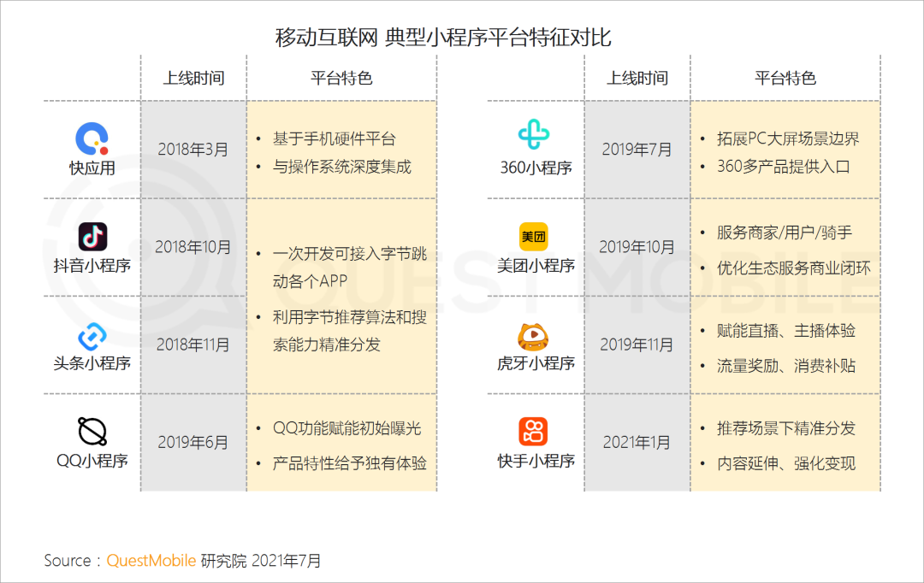Click the 快手 orange camera logo

click(x=533, y=432)
